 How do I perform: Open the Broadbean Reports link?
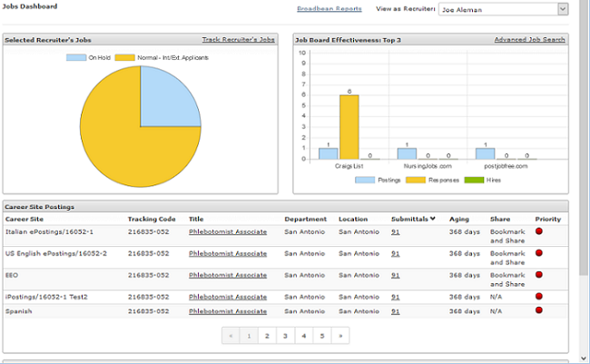pos(329,9)
